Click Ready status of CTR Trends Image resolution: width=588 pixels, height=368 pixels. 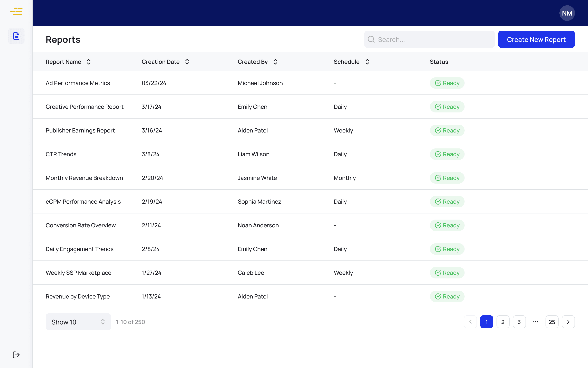tap(447, 154)
